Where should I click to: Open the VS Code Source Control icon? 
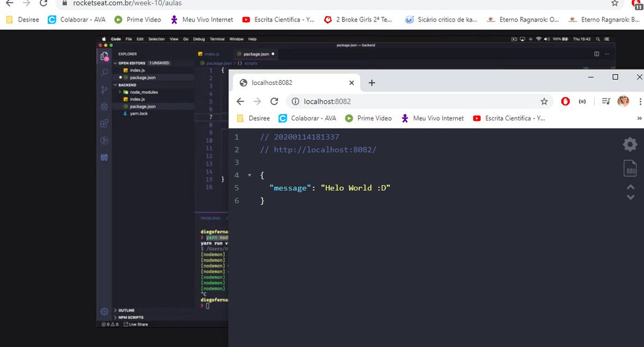click(x=105, y=90)
